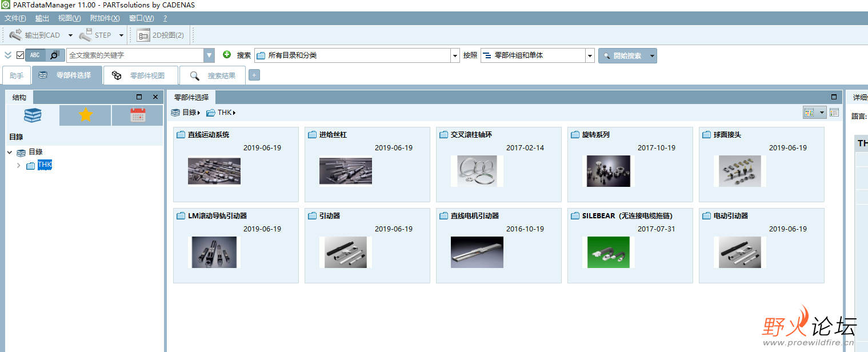Open the 交叉滚柱轴环 folder thumbnail

477,171
